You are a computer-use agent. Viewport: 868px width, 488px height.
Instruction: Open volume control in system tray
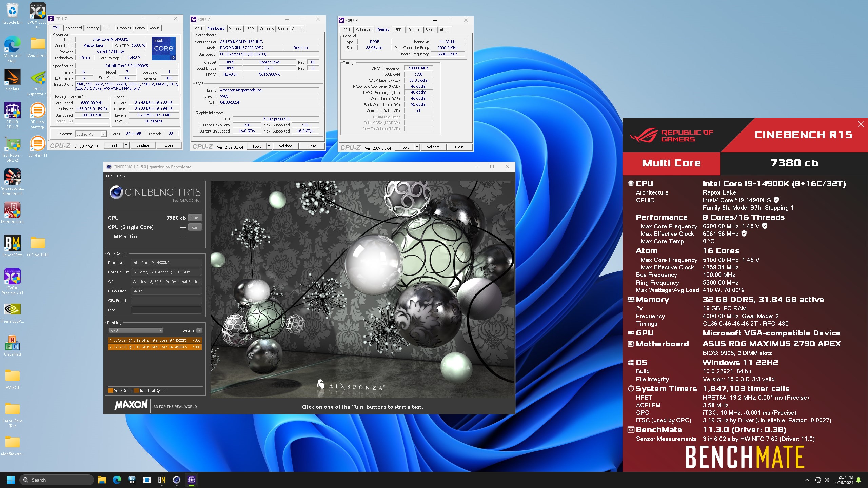(x=826, y=480)
